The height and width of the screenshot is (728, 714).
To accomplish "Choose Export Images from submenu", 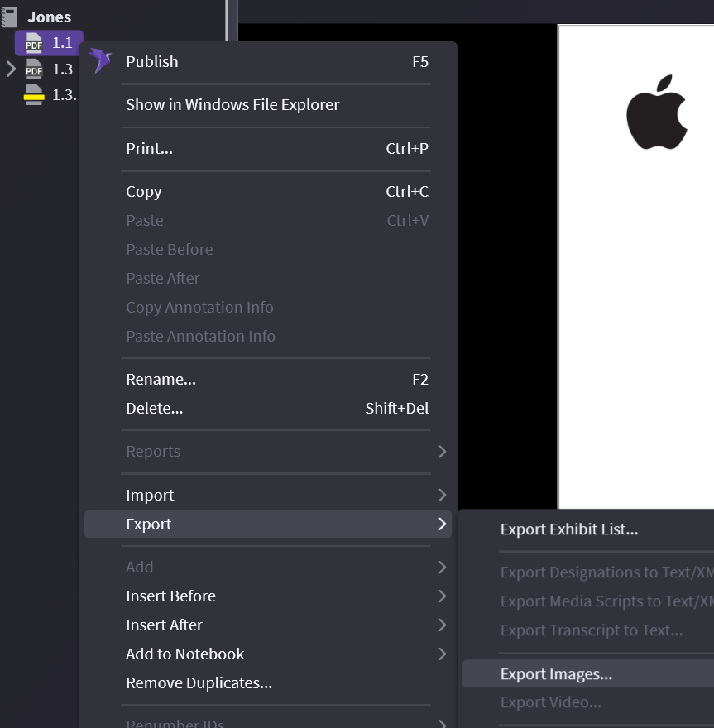I will tap(556, 674).
